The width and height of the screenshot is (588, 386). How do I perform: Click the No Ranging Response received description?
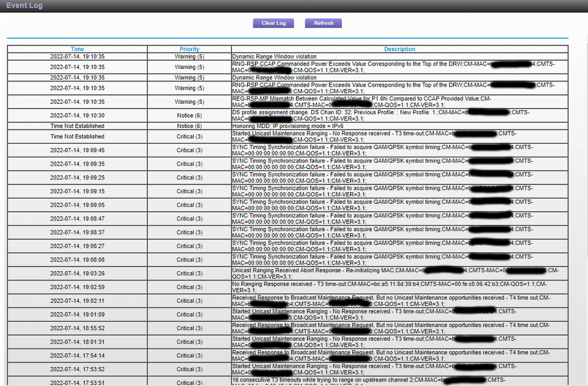389,287
